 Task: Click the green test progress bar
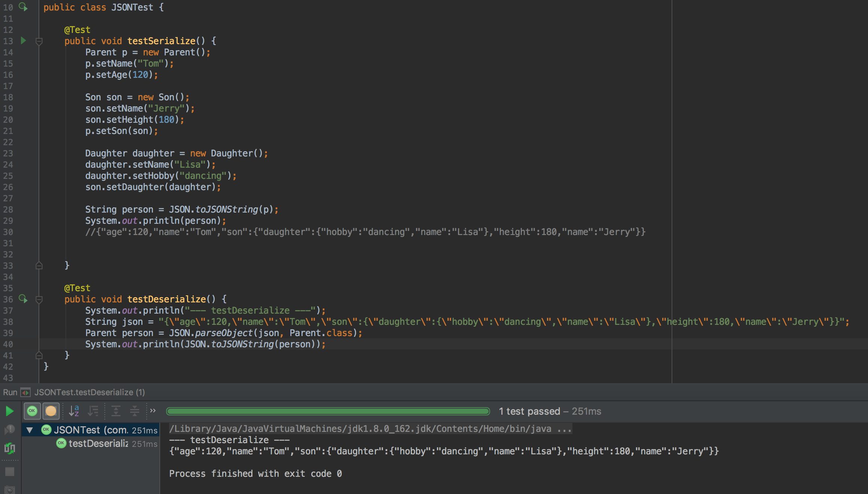click(328, 411)
